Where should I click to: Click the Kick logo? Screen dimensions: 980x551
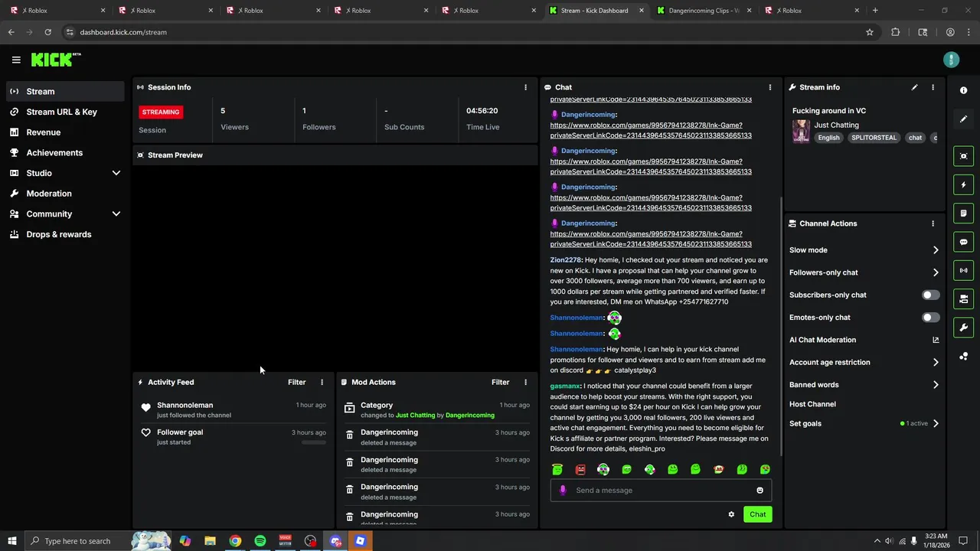pyautogui.click(x=56, y=60)
